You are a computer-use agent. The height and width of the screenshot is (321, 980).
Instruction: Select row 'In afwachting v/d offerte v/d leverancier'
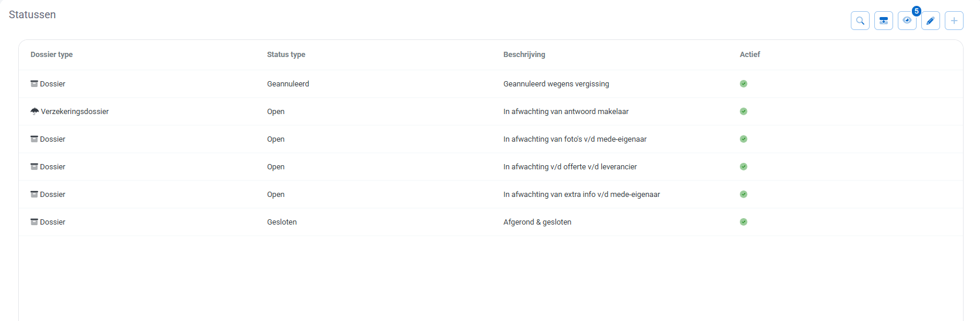[x=491, y=166]
